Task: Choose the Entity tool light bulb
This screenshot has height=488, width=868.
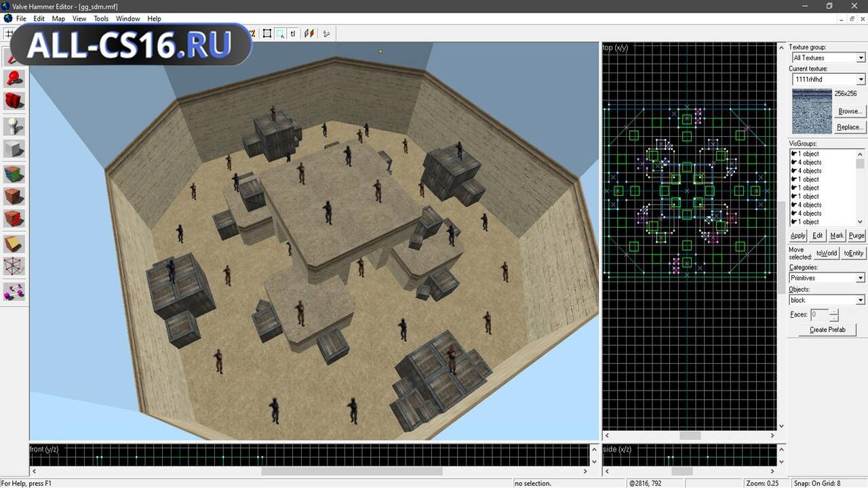Action: coord(14,125)
